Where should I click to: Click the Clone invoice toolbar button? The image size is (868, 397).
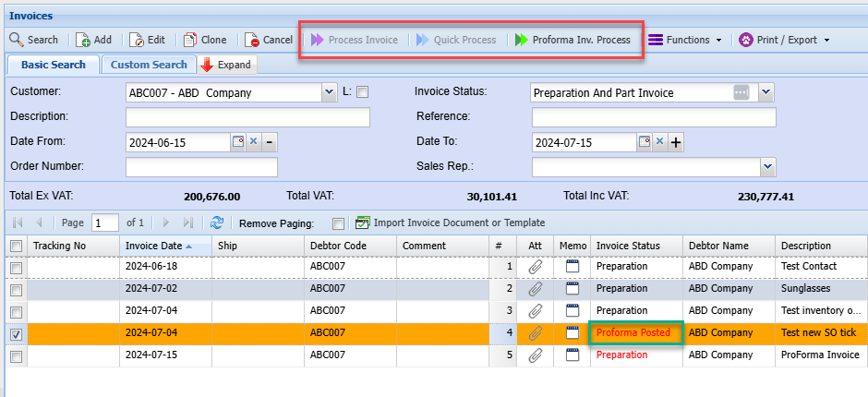[205, 40]
